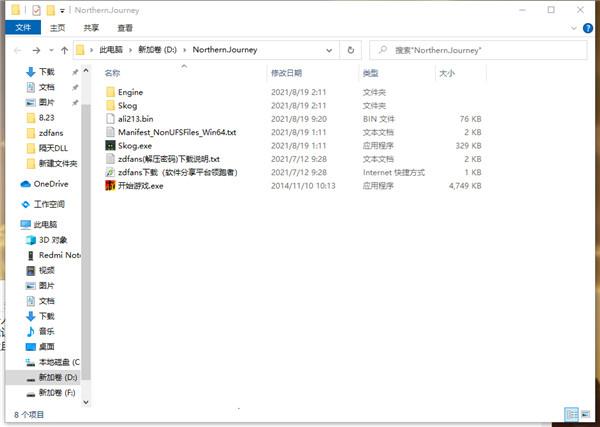This screenshot has height=427, width=600.
Task: Open recent locations dropdown arrow
Action: 51,50
